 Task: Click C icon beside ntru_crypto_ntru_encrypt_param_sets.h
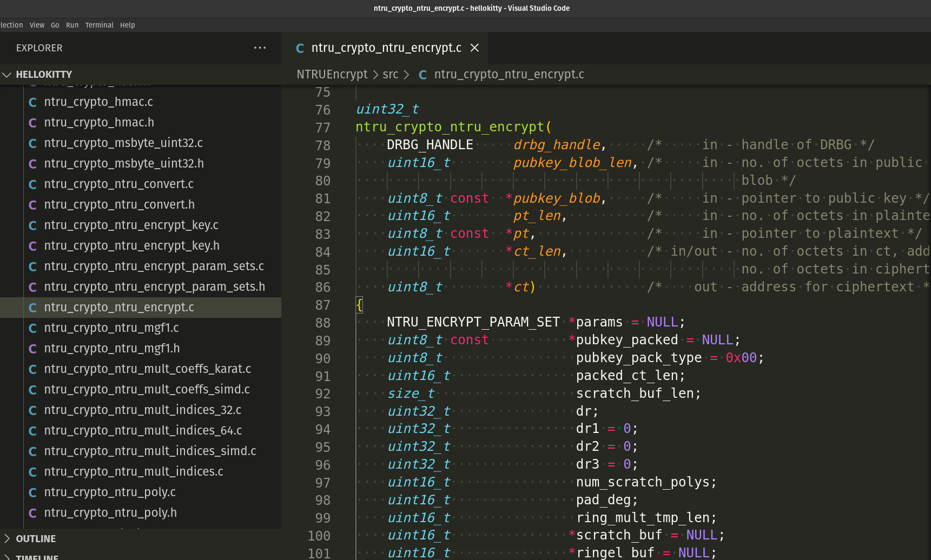[x=32, y=287]
